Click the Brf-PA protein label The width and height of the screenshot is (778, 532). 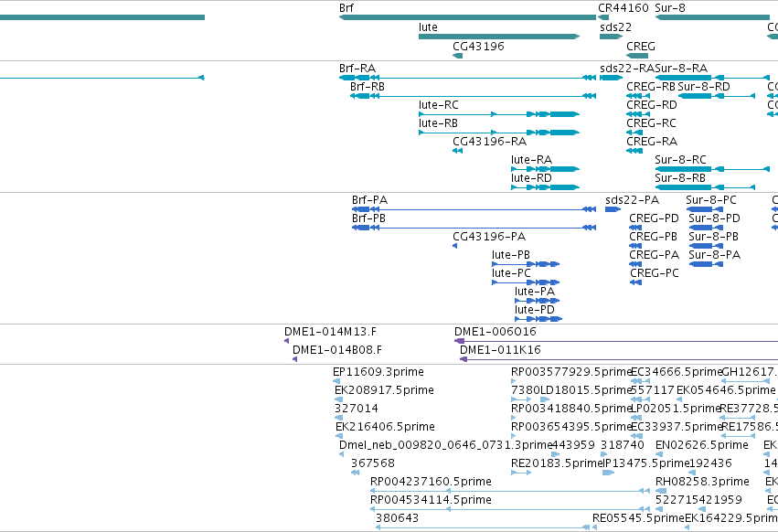[369, 200]
